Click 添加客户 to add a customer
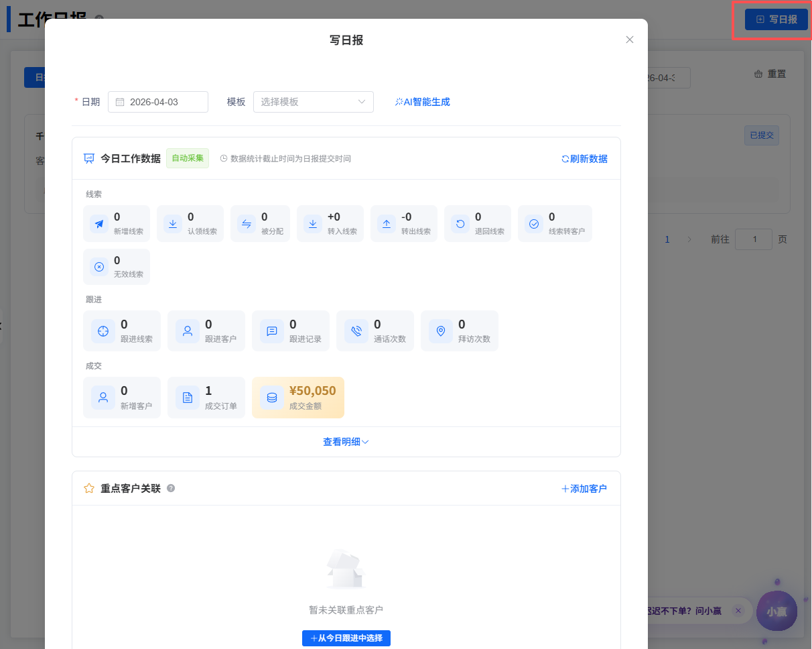The width and height of the screenshot is (812, 649). tap(584, 489)
